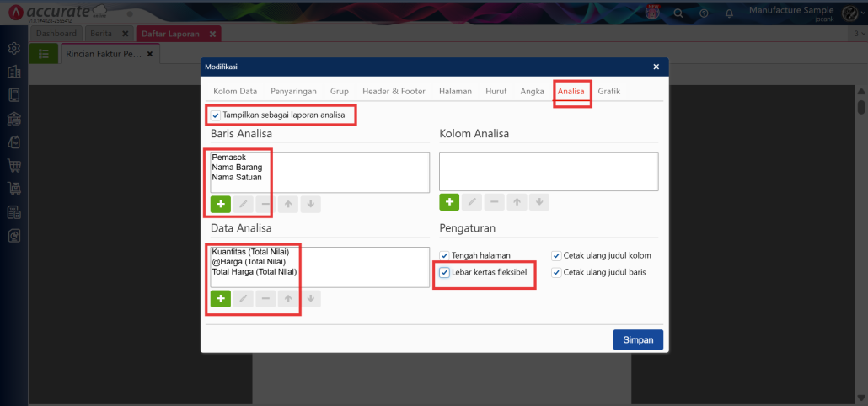The image size is (868, 406).
Task: Close the Berita tab
Action: [125, 34]
